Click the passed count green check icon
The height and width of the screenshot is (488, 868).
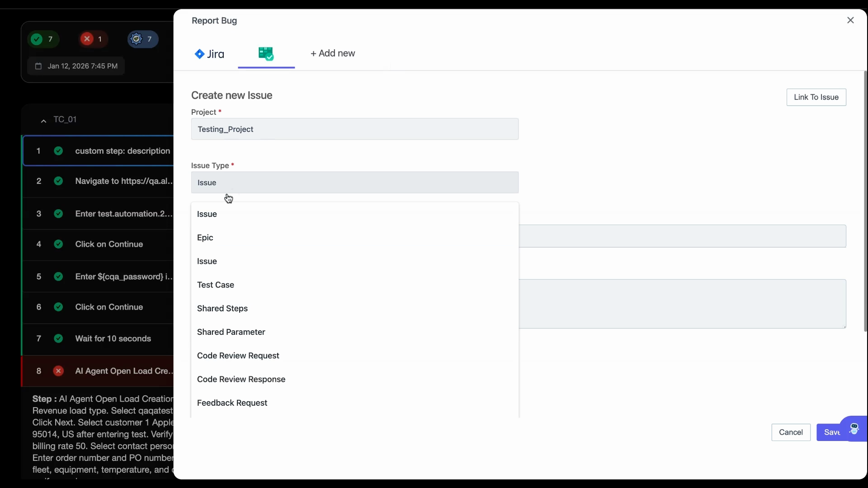click(37, 39)
